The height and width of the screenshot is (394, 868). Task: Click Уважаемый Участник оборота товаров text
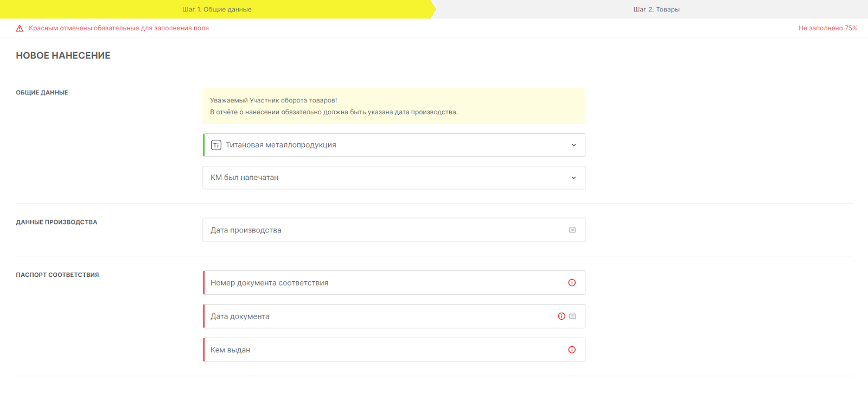point(273,100)
